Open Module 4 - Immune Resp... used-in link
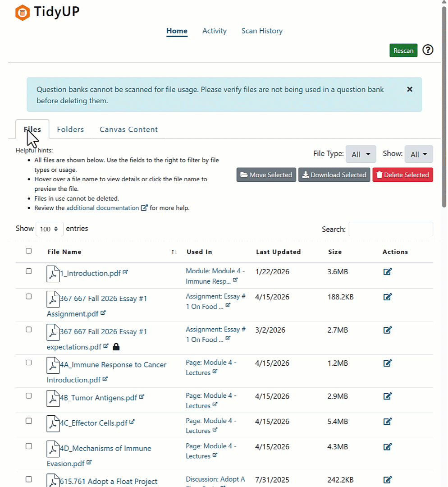The image size is (448, 487). coord(215,276)
